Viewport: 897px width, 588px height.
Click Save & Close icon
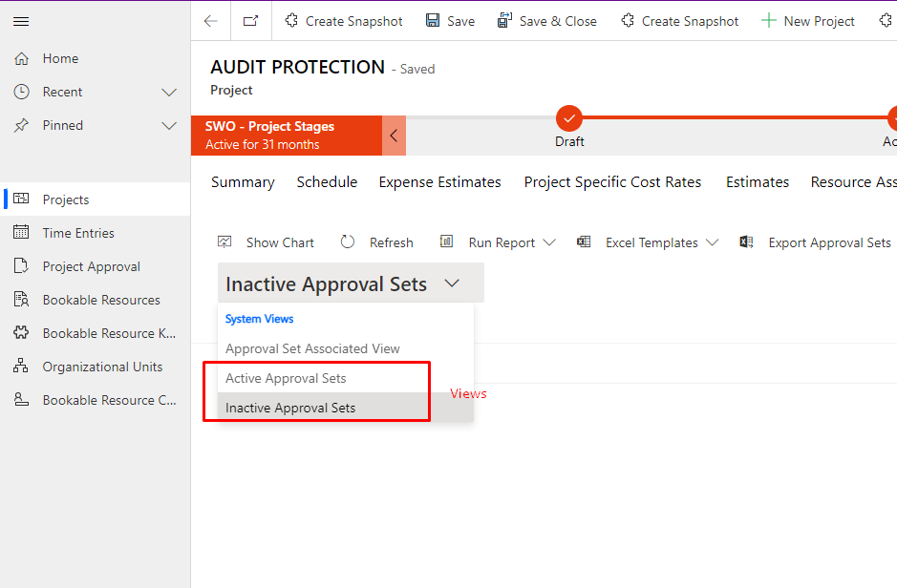coord(505,21)
